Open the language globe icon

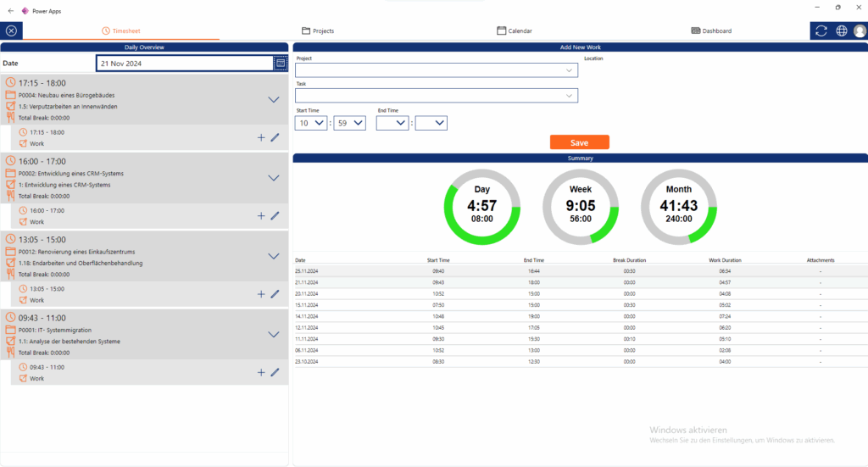click(841, 31)
